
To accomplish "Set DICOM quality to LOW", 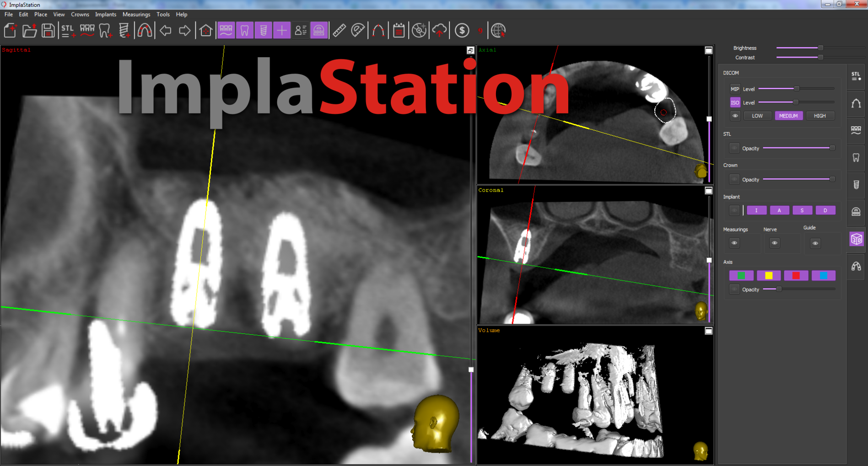I will [757, 116].
